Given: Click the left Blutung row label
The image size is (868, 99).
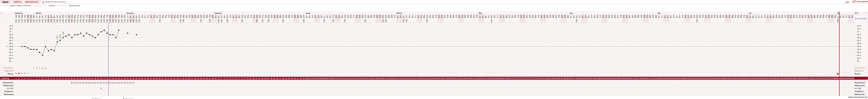Looking at the screenshot, I should click(x=11, y=74).
